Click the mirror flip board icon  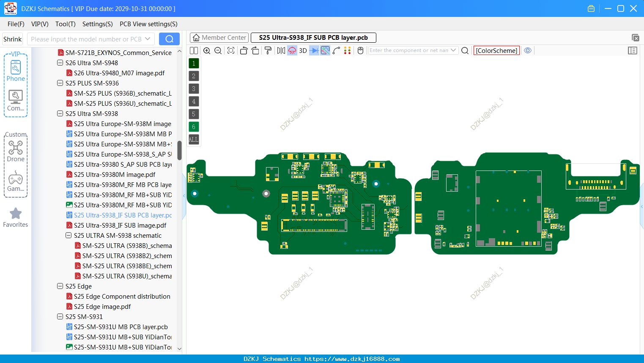tap(281, 50)
